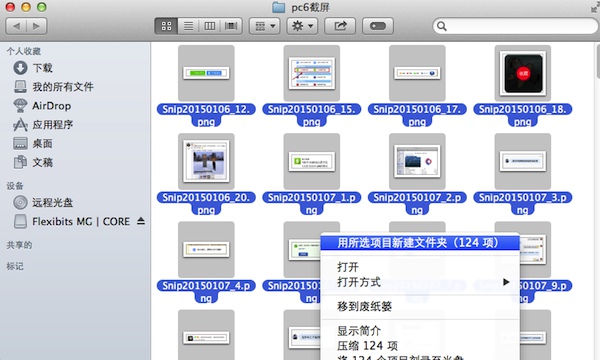
Task: Choose 压缩 124 项 in the context menu
Action: [x=420, y=346]
